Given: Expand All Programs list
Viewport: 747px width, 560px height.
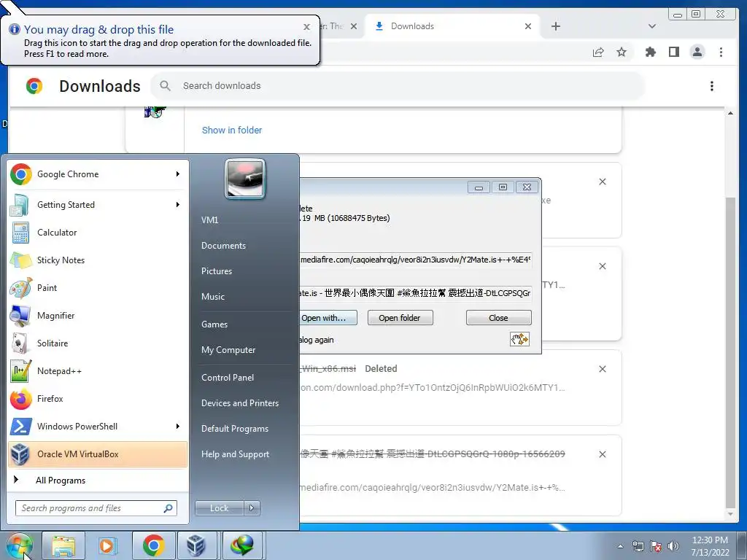Looking at the screenshot, I should pos(98,480).
